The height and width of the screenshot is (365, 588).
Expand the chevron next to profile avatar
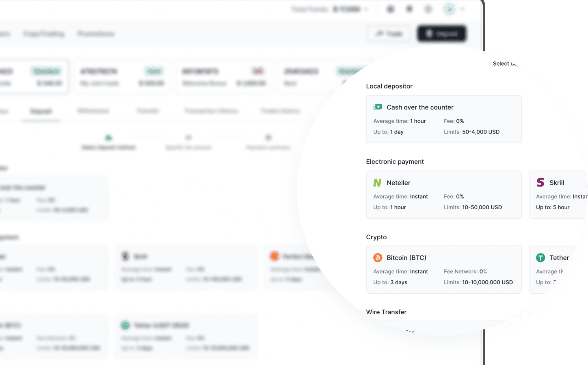[x=463, y=9]
